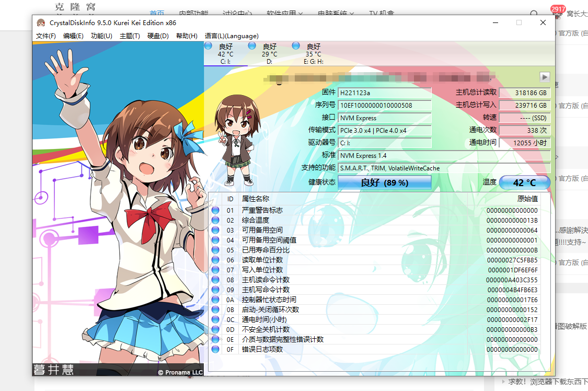Click the notification badge 2917 in browser window

point(558,9)
